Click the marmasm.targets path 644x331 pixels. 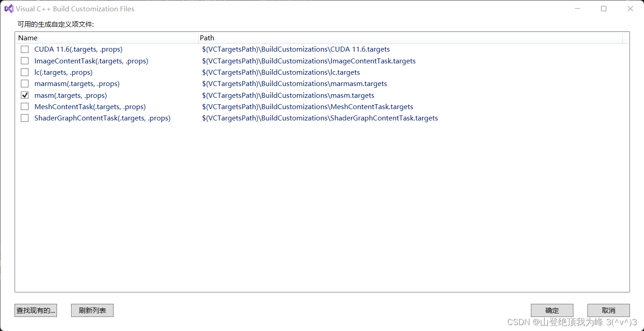tap(295, 84)
